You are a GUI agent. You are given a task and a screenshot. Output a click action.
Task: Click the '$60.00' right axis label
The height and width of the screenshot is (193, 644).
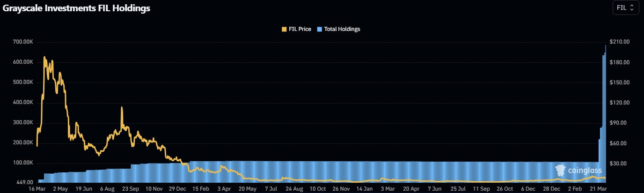coord(618,143)
